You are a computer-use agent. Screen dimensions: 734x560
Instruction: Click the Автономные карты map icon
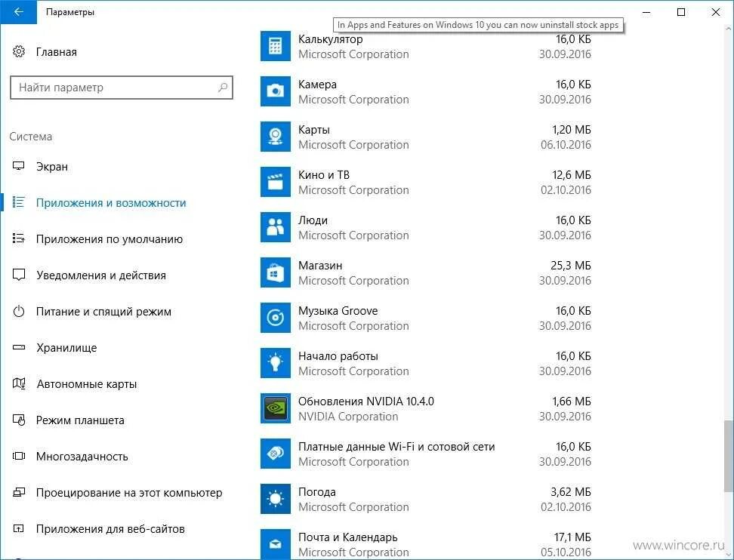(19, 383)
